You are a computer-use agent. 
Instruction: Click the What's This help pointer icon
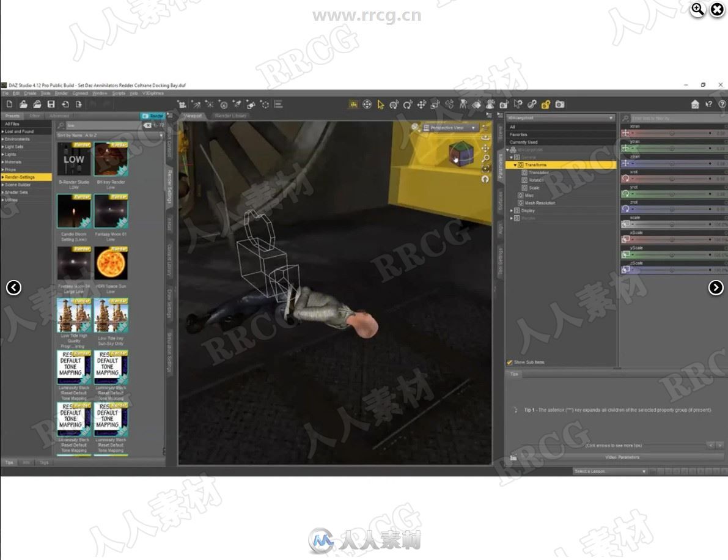[x=708, y=105]
